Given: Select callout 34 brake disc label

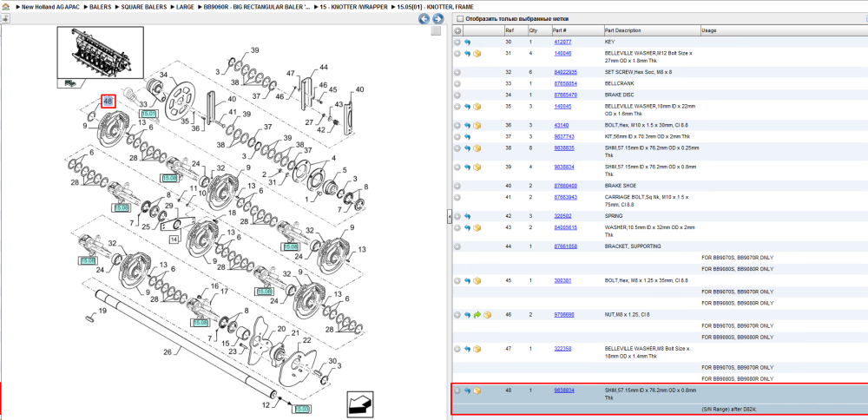Looking at the screenshot, I should 164,75.
